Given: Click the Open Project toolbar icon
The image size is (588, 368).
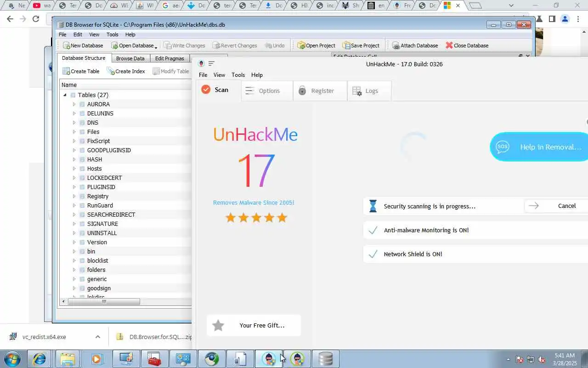Looking at the screenshot, I should click(x=316, y=46).
